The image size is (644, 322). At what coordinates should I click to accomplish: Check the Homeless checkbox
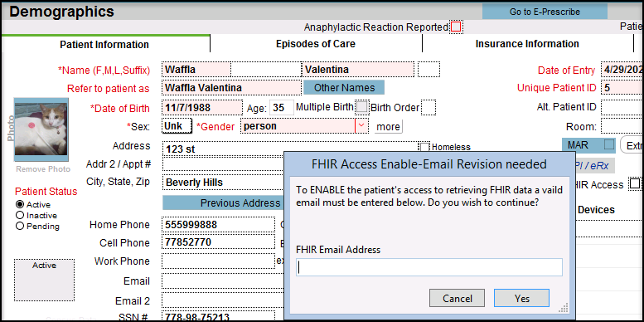[x=424, y=147]
